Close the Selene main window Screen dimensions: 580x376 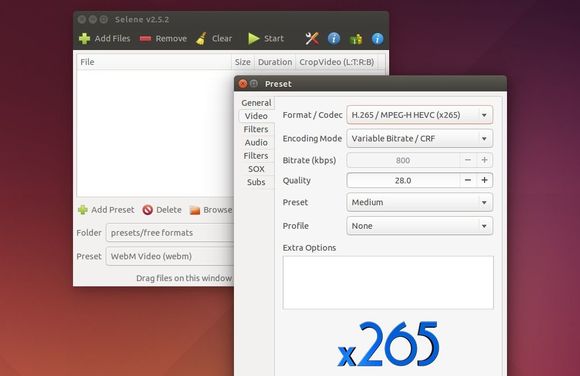tap(82, 19)
